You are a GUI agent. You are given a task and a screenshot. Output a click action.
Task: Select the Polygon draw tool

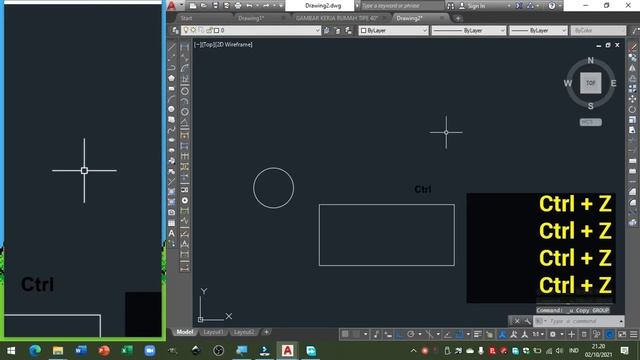(172, 78)
